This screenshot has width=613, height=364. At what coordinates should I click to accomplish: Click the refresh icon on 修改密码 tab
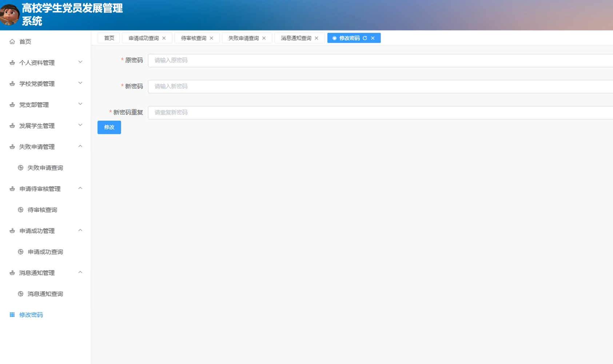point(366,38)
